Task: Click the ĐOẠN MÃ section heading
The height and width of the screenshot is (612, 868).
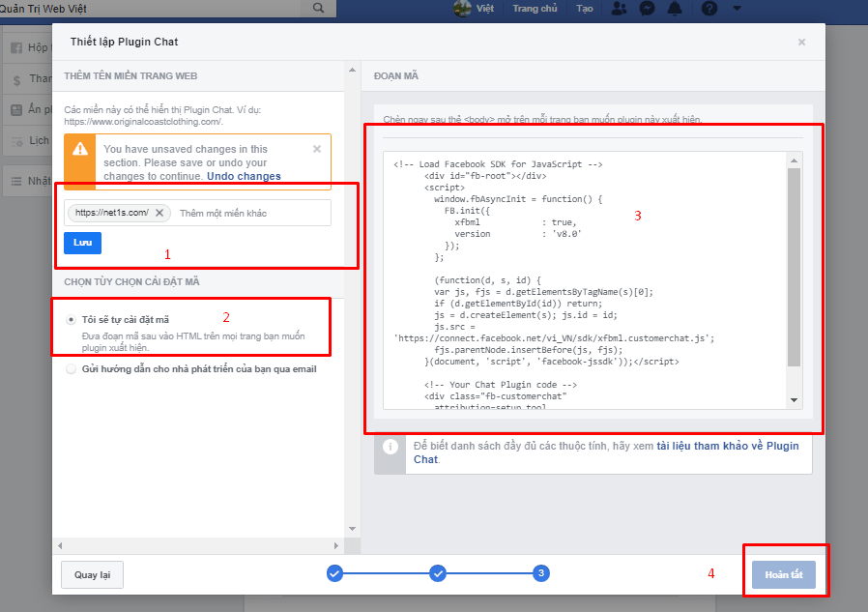Action: coord(395,75)
